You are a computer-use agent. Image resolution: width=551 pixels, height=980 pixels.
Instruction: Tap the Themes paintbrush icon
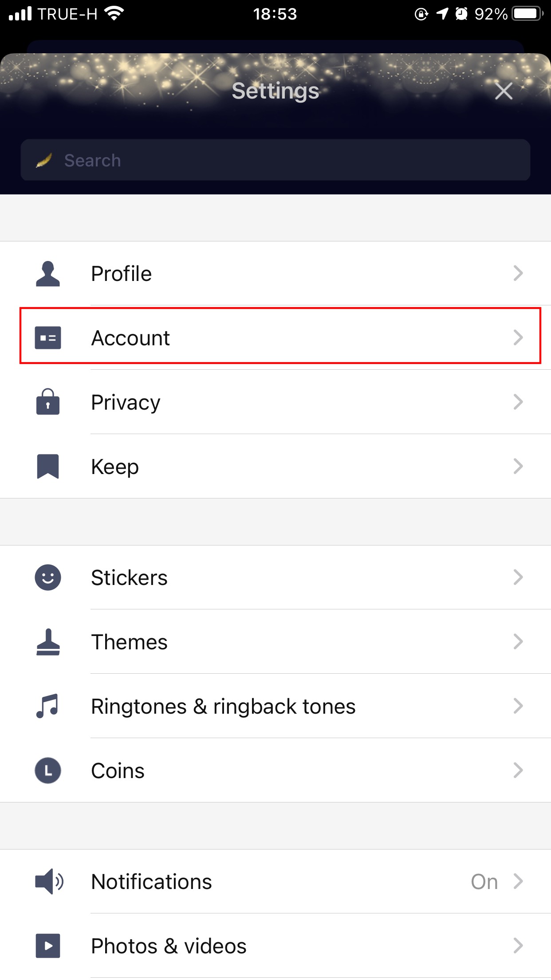click(48, 642)
